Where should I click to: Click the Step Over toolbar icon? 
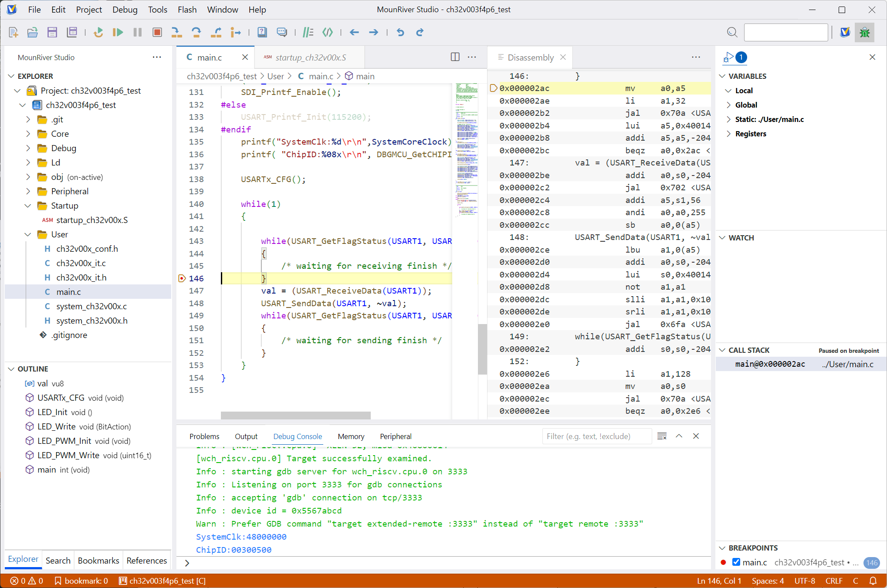196,32
